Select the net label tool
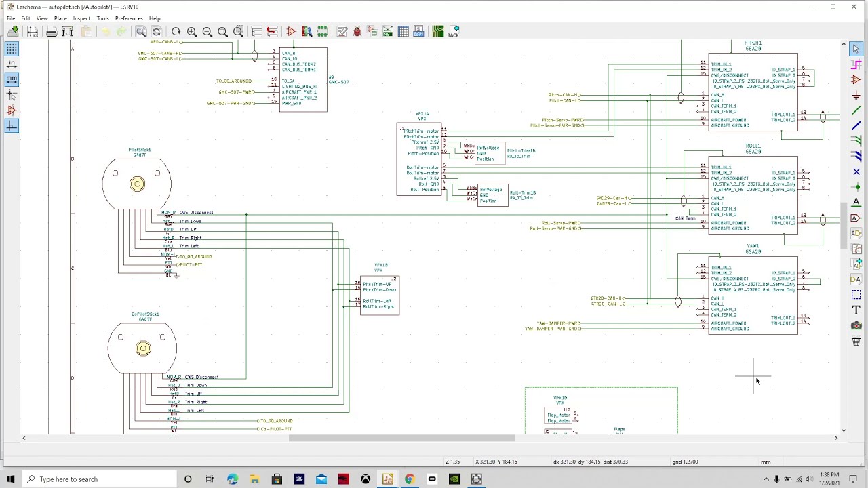The image size is (868, 488). [856, 203]
